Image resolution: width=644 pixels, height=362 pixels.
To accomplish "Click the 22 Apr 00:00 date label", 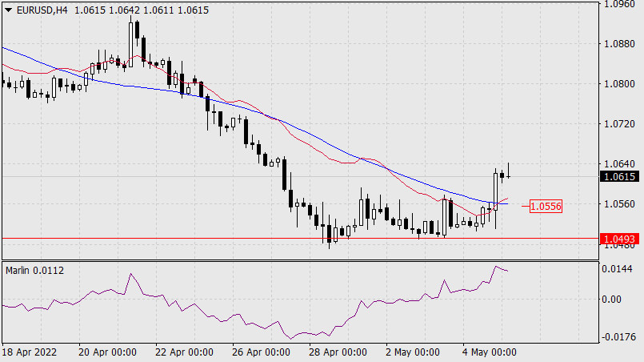I will 184,352.
